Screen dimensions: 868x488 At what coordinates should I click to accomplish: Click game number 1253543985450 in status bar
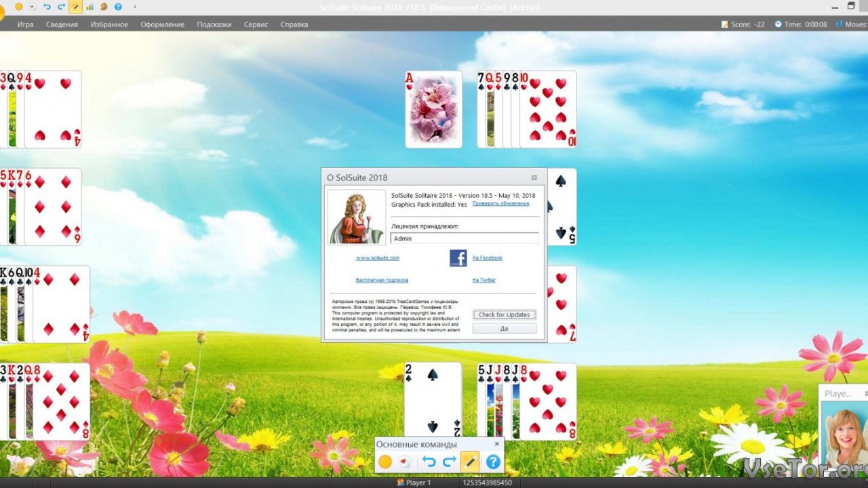click(487, 483)
